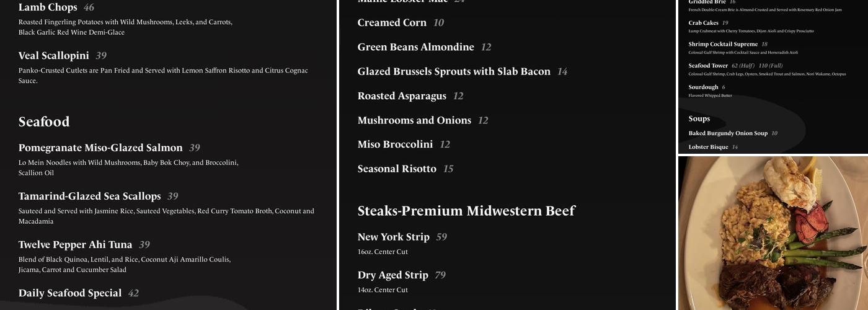Click Steaks-Premium Midwestern Beef heading
Image resolution: width=868 pixels, height=310 pixels.
(466, 211)
